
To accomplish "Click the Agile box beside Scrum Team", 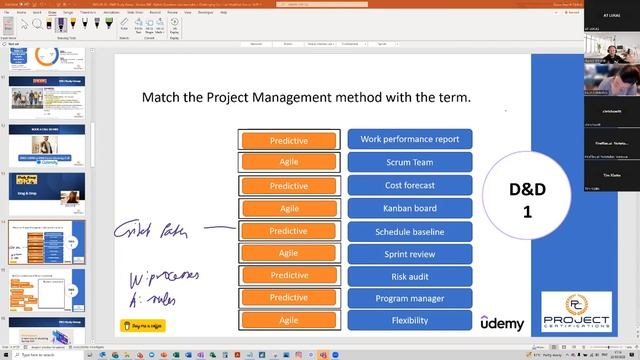I will 289,162.
